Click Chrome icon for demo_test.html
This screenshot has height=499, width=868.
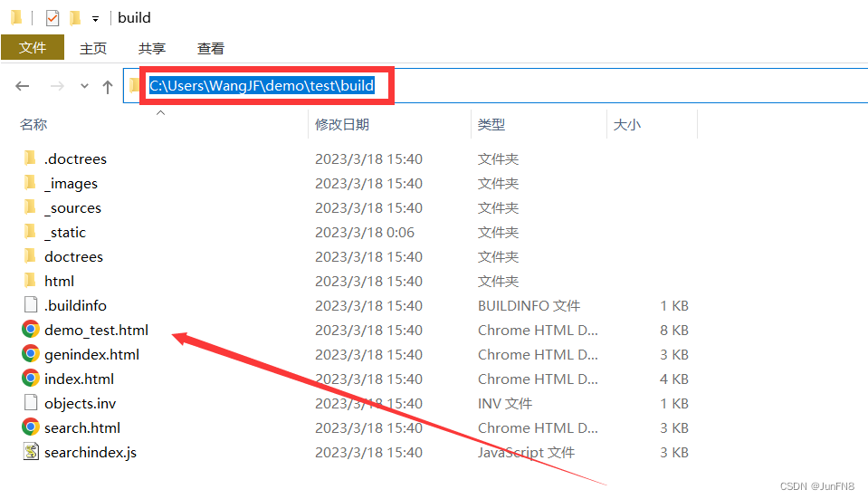point(31,329)
